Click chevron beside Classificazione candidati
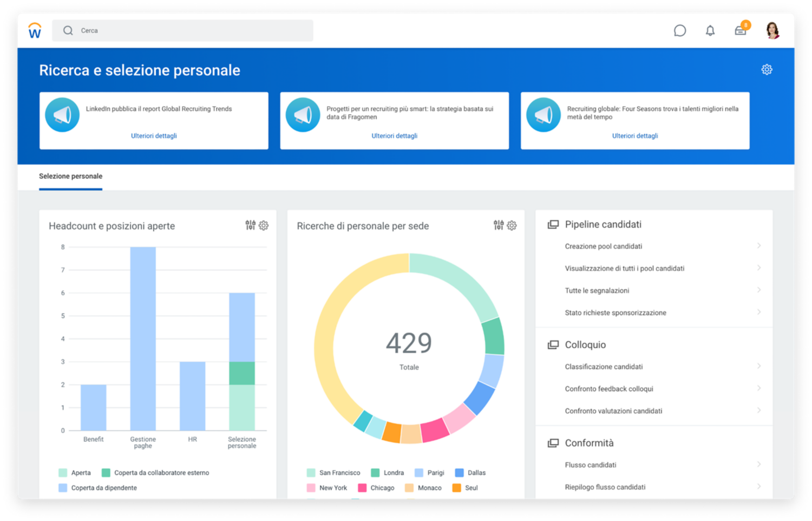Image resolution: width=812 pixels, height=521 pixels. click(759, 366)
